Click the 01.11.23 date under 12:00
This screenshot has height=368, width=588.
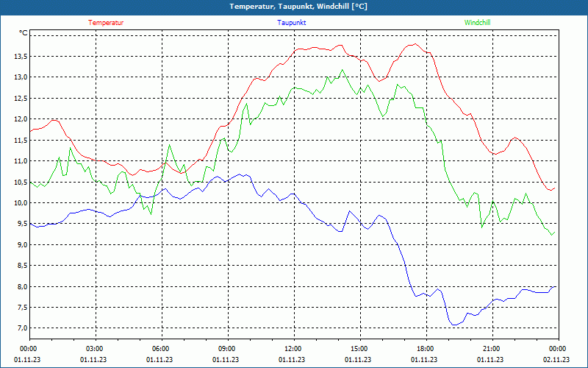tap(292, 359)
